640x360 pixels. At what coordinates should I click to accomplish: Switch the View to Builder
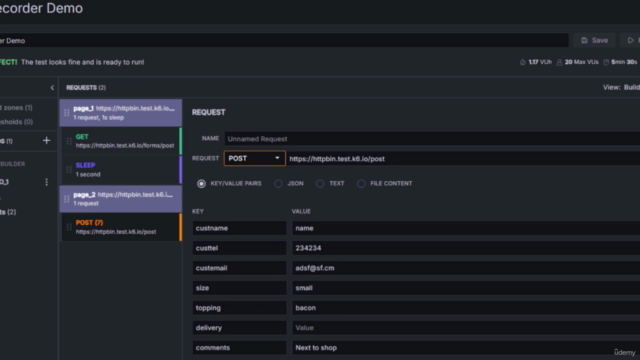tap(631, 87)
